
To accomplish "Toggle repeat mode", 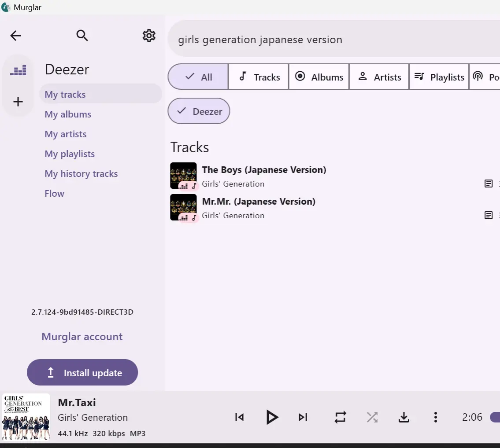I will click(340, 417).
